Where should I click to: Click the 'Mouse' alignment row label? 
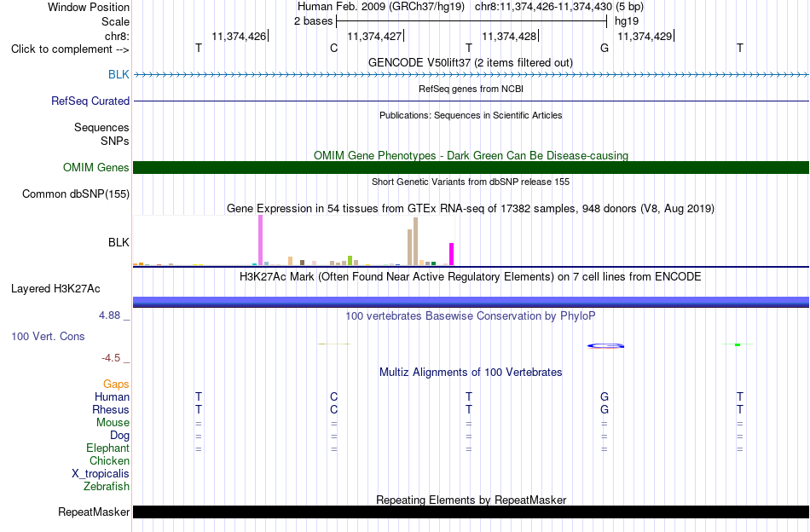point(113,423)
